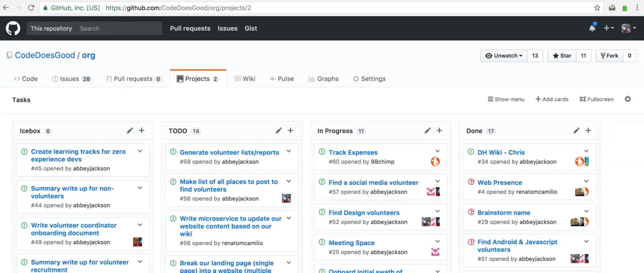
Task: Star the repository
Action: click(562, 55)
